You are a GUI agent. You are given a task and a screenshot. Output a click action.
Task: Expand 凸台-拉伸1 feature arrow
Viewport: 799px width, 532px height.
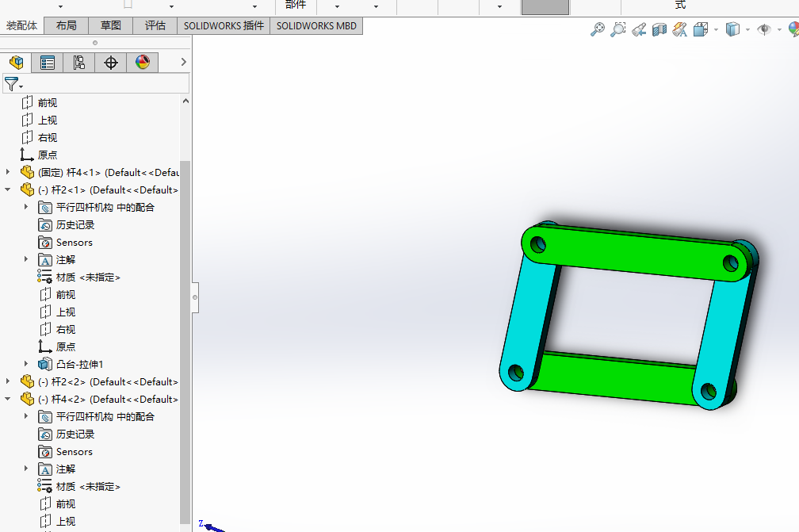26,364
